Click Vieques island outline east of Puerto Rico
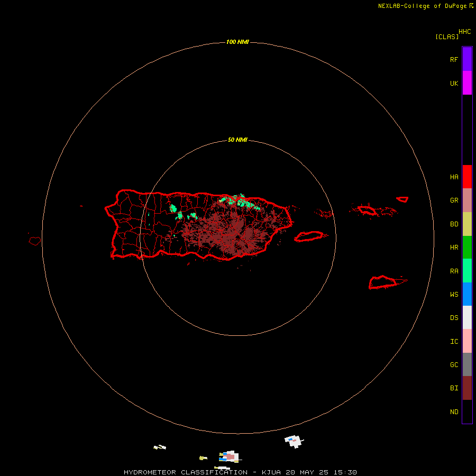The height and width of the screenshot is (476, 476). 309,236
